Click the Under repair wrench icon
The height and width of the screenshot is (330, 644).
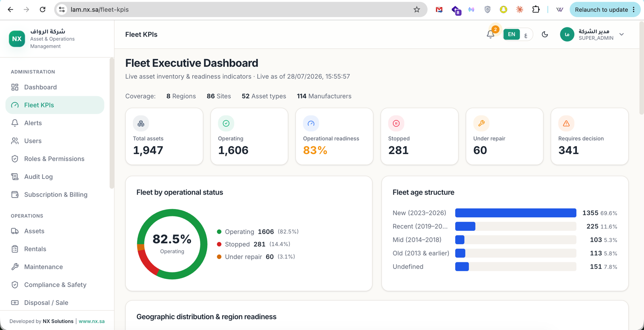pyautogui.click(x=481, y=123)
